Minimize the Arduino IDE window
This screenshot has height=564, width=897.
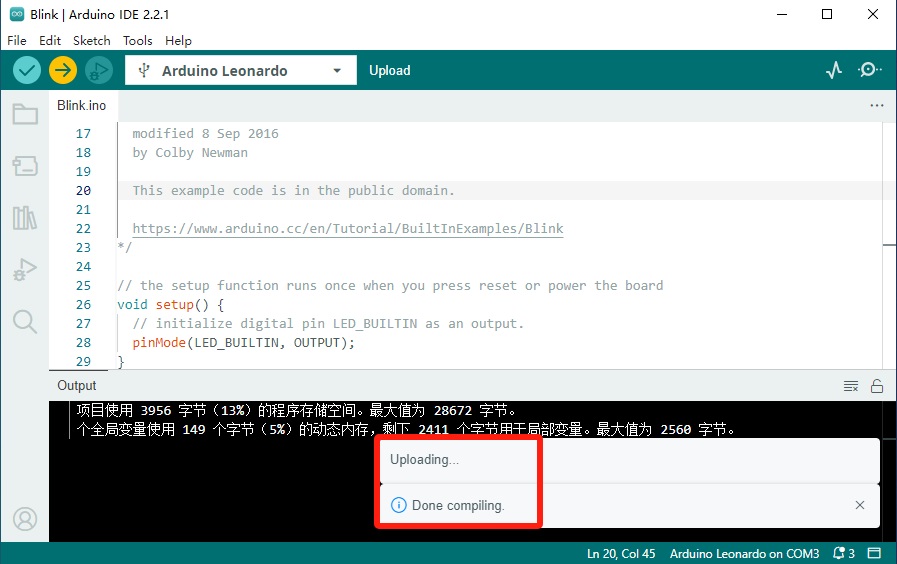[x=782, y=14]
